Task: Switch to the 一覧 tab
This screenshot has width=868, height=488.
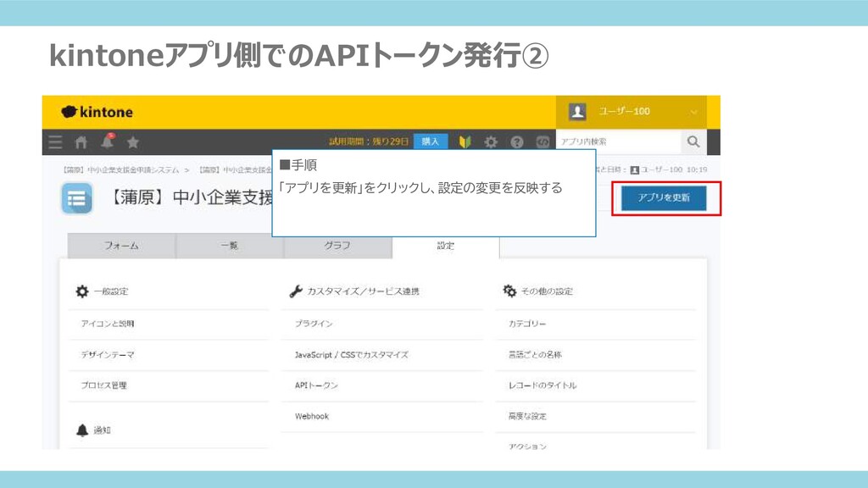Action: (229, 246)
